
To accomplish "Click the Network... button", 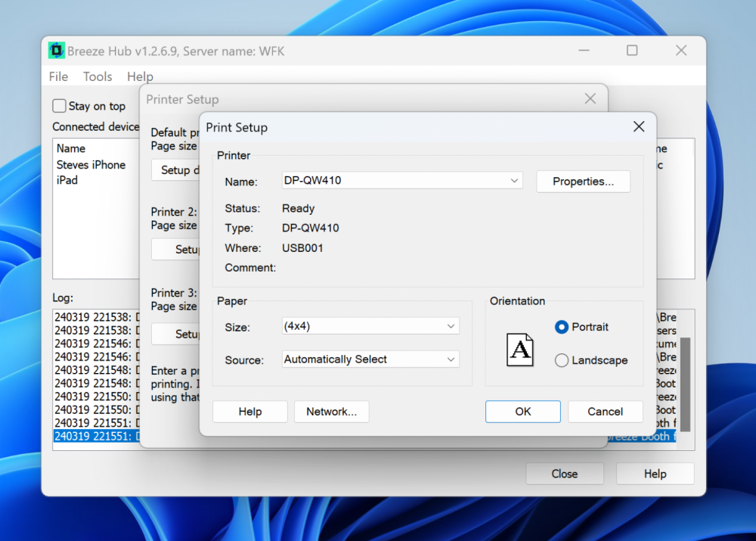I will coord(331,412).
